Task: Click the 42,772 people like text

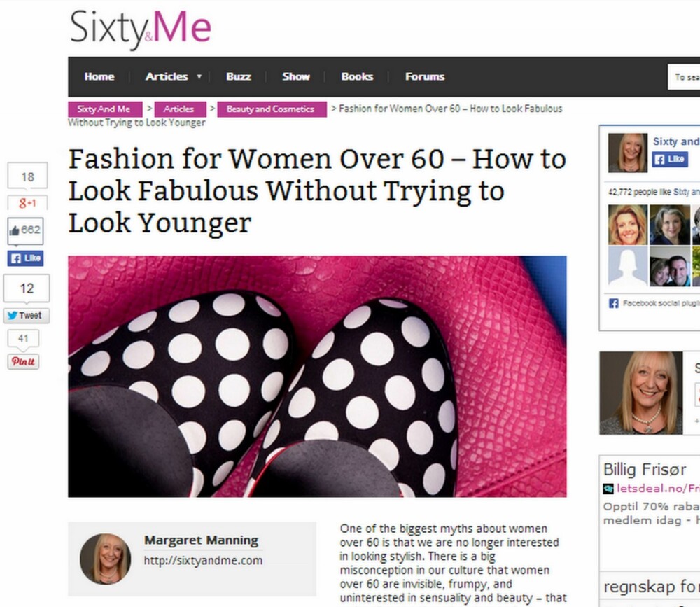Action: (x=654, y=192)
